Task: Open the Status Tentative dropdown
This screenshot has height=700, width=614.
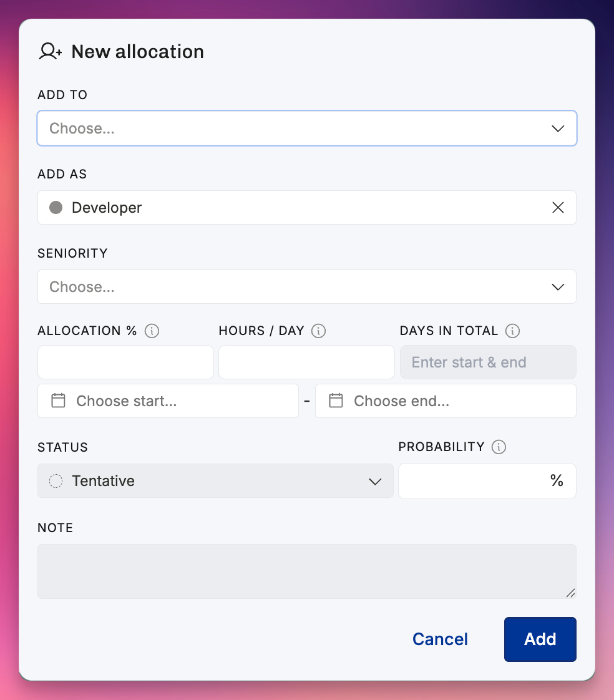Action: pos(215,481)
